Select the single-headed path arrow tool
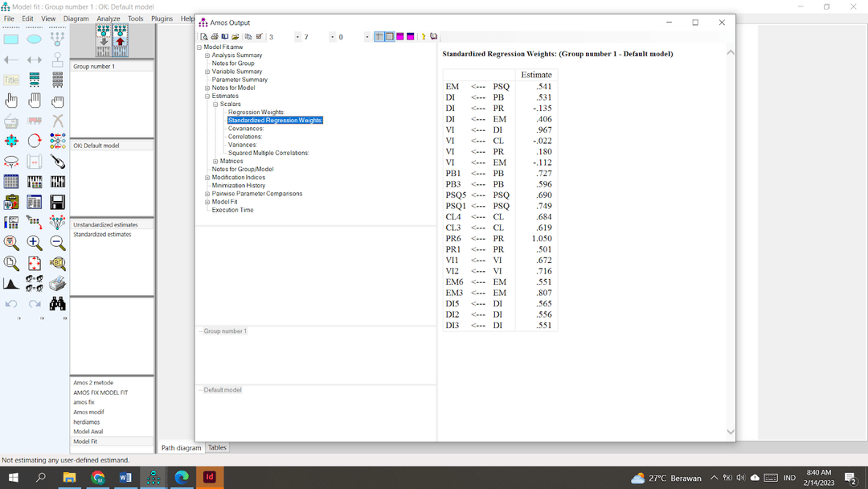This screenshot has width=868, height=489. coord(11,60)
